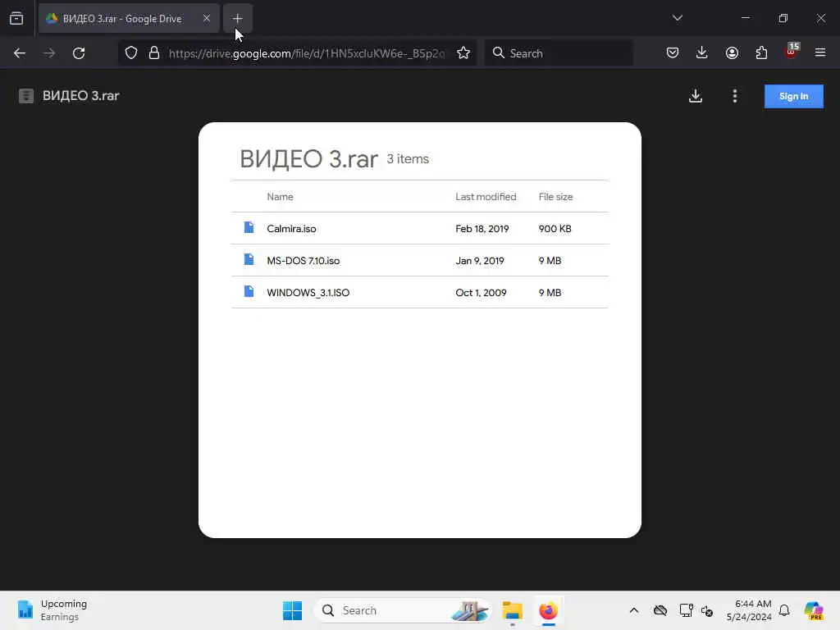Click the Calmira.iso file icon
The image size is (840, 630).
[249, 228]
